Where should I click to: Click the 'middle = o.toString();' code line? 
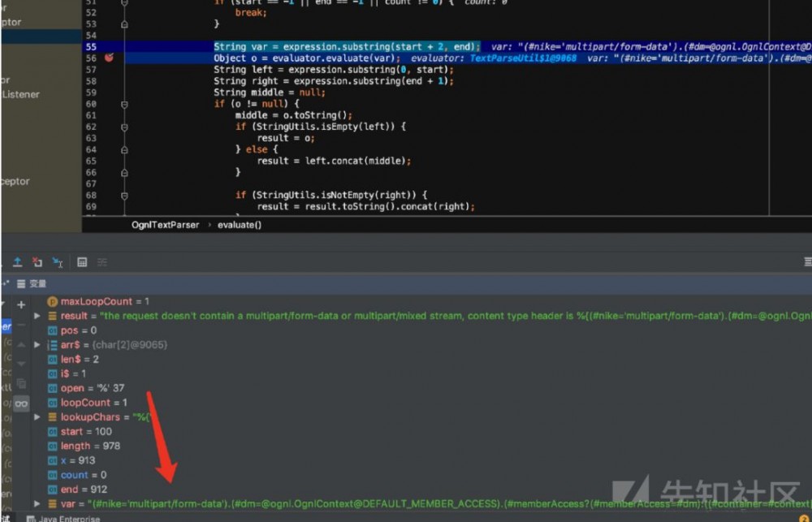[294, 115]
